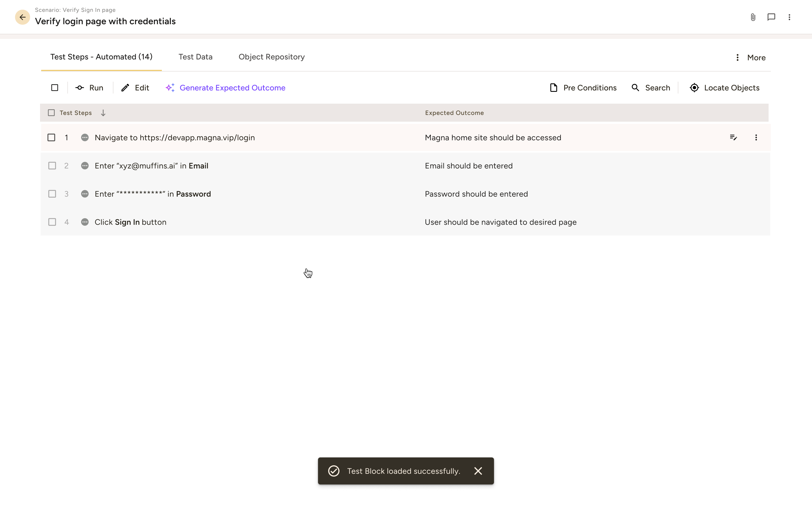Select the Run action icon
The image size is (812, 507).
(79, 88)
